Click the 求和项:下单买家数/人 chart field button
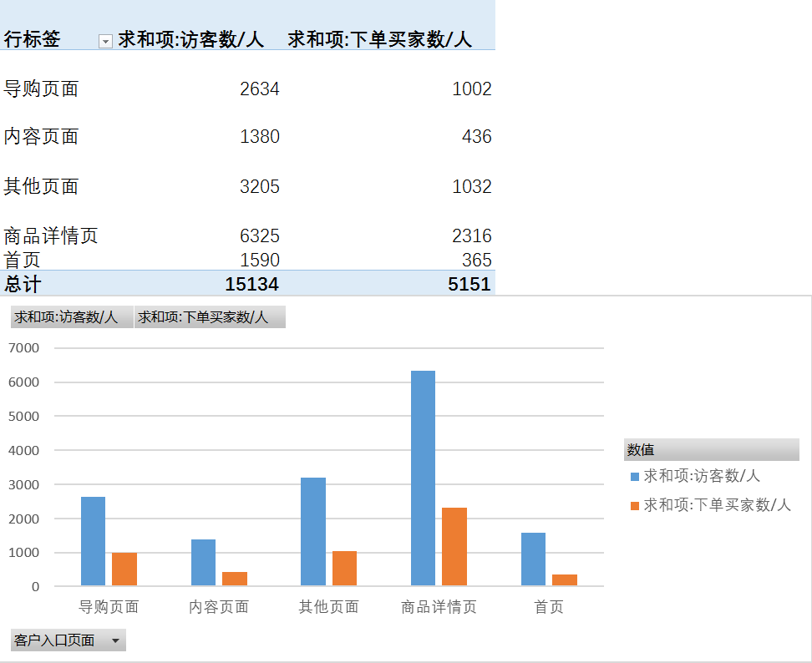 [210, 317]
